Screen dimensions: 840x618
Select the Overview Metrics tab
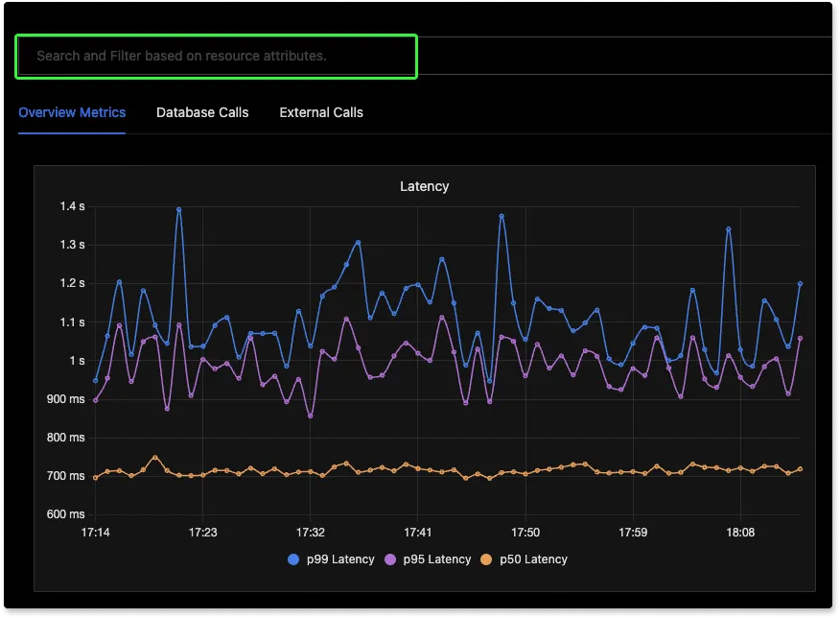[72, 112]
